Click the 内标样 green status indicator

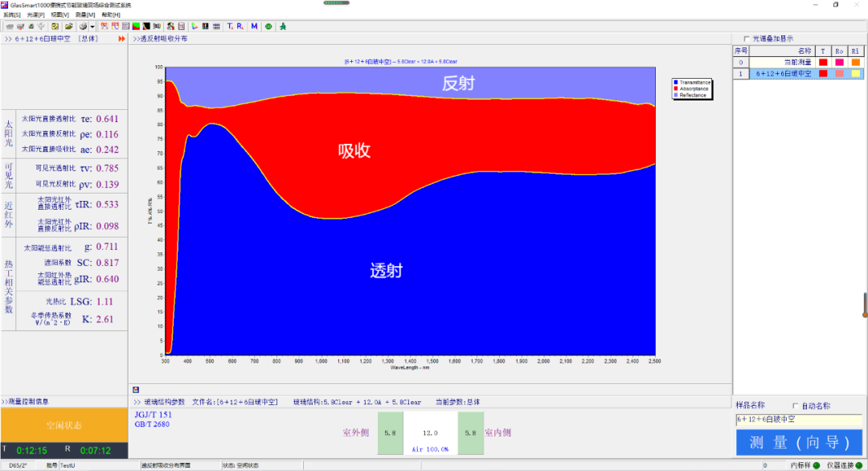[816, 465]
